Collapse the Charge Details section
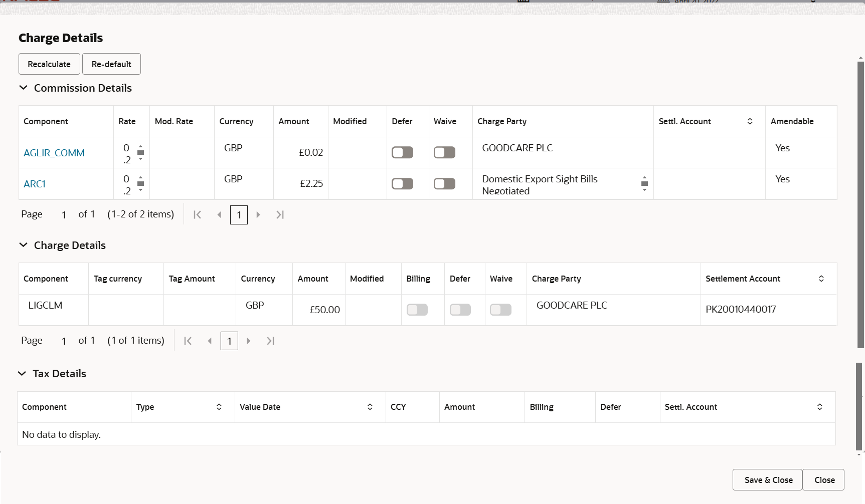Screen dimensions: 865x504 [23, 245]
